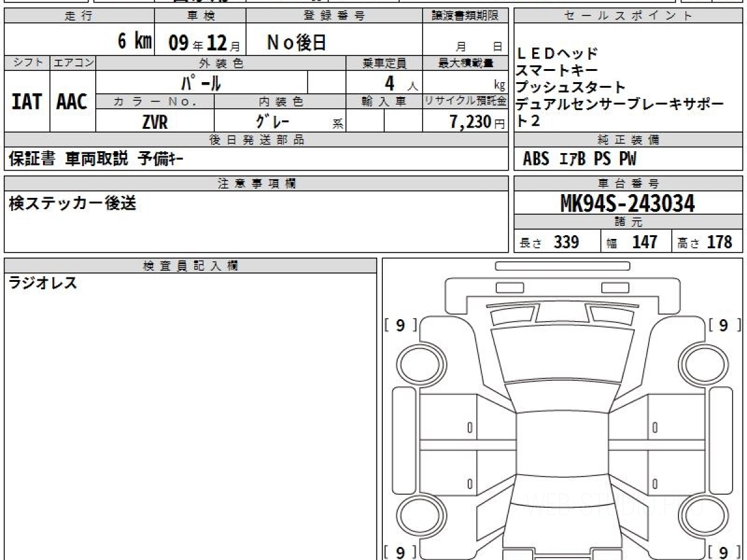Click the ラジオレス inspector note text
The width and height of the screenshot is (747, 560).
[x=43, y=284]
